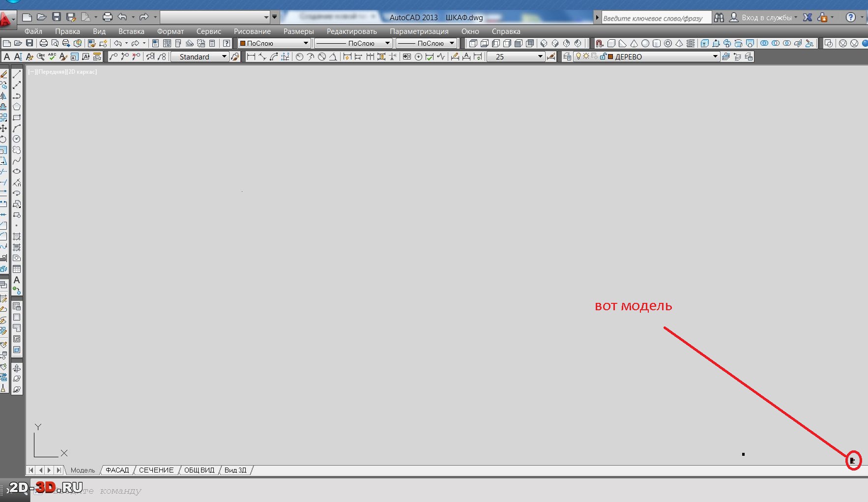Viewport: 868px width, 502px height.
Task: Switch to the ФАСАД layout tab
Action: click(x=117, y=470)
